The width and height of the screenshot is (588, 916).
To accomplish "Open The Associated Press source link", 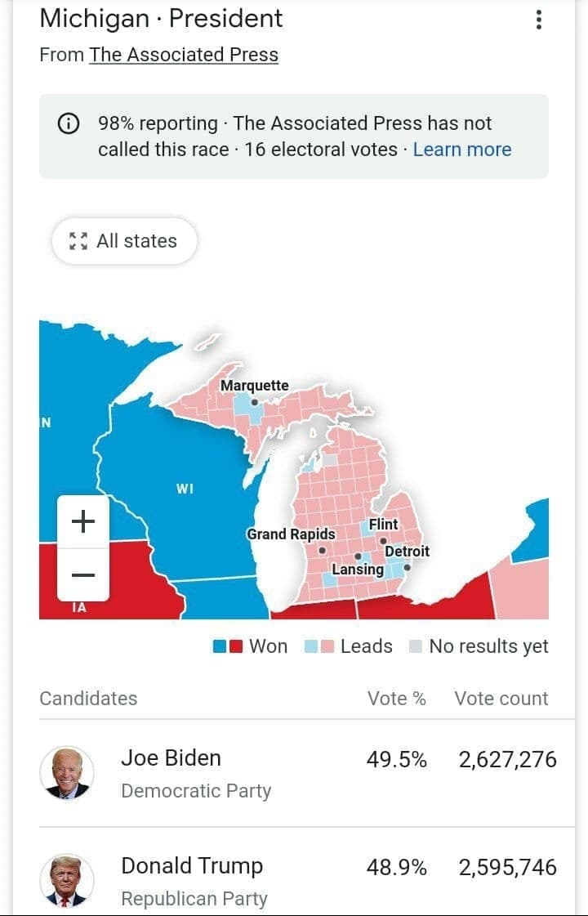I will (x=184, y=55).
